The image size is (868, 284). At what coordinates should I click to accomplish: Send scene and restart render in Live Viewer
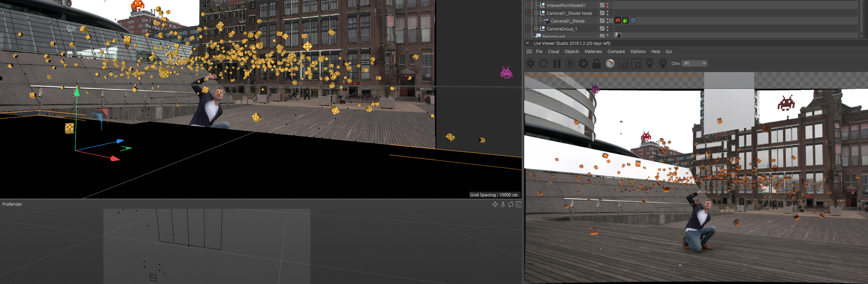pyautogui.click(x=530, y=64)
